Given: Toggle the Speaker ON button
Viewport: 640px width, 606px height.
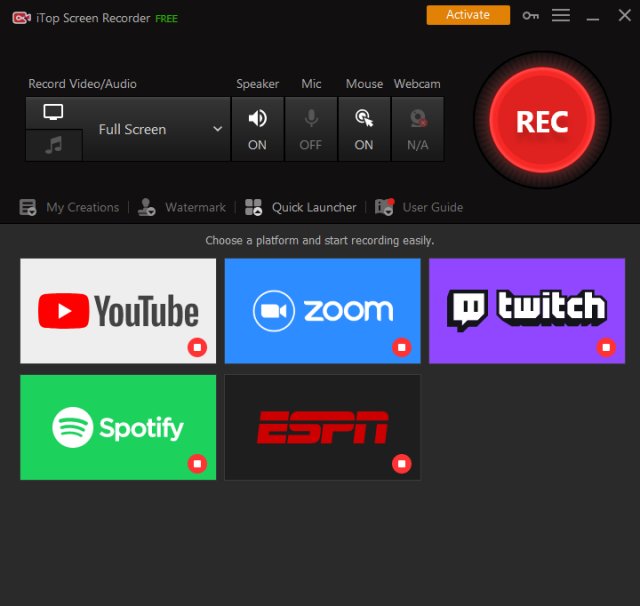Looking at the screenshot, I should point(258,129).
